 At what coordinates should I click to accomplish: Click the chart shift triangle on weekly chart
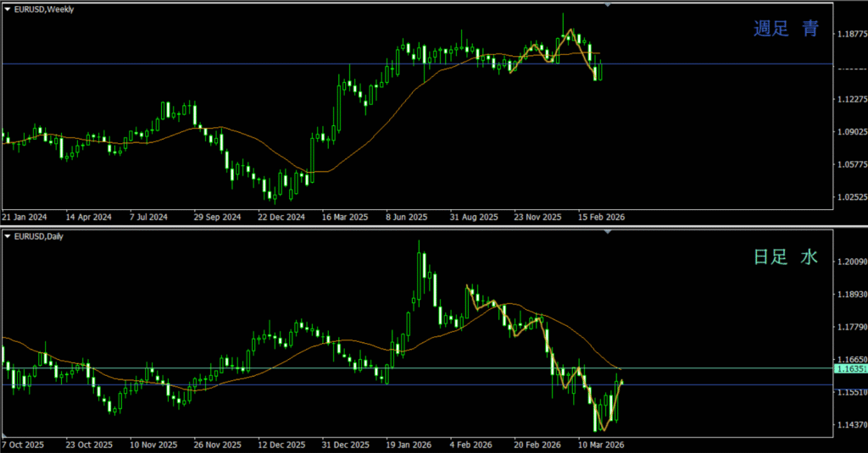coord(607,4)
